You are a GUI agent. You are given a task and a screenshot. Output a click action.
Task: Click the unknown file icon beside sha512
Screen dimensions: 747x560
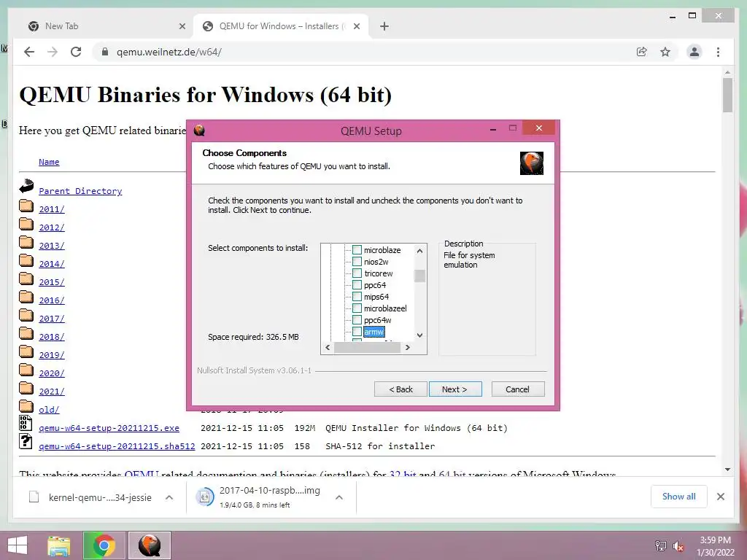26,441
